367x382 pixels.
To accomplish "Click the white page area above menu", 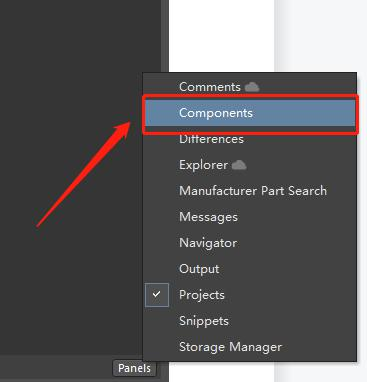I will pos(221,36).
